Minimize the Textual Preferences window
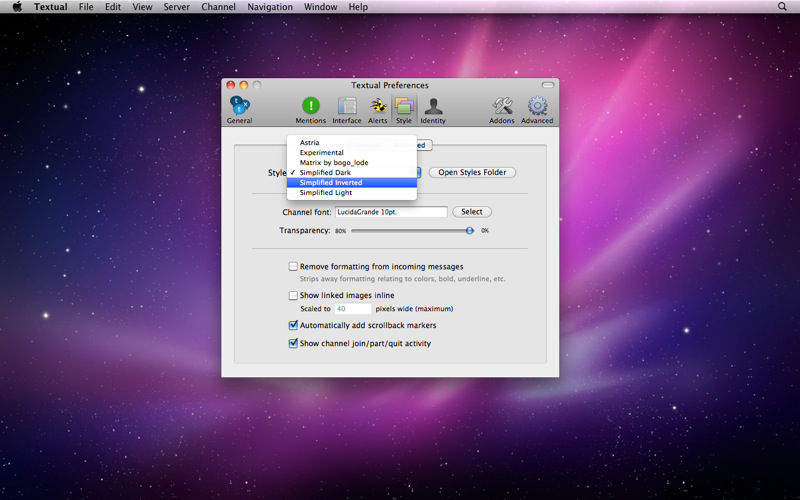The image size is (800, 500). pyautogui.click(x=244, y=85)
